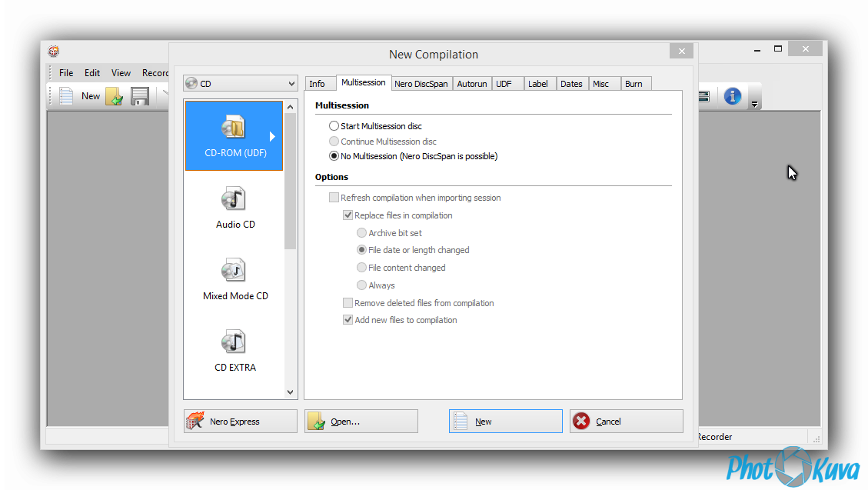Maximize the main Nero window
868x490 pixels.
click(778, 48)
